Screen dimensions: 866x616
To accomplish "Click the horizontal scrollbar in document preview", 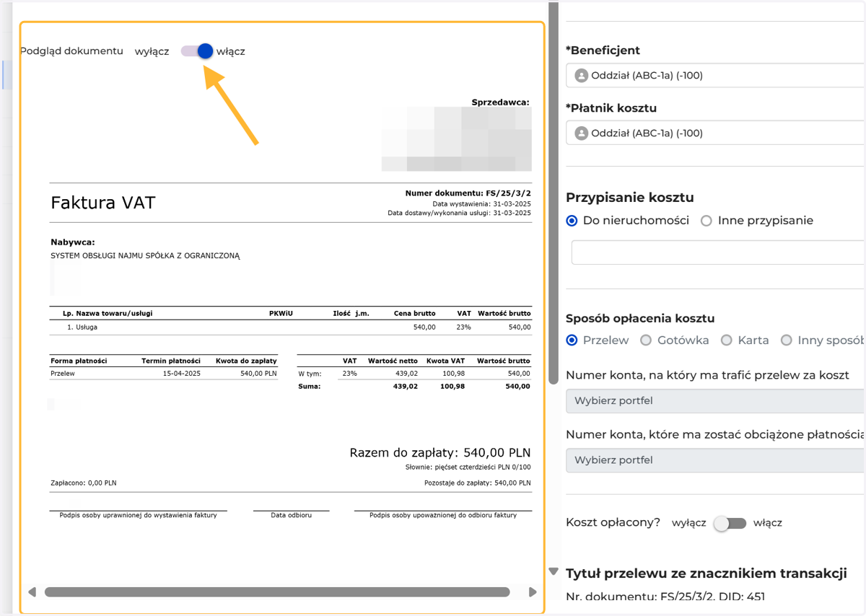I will pos(277,592).
